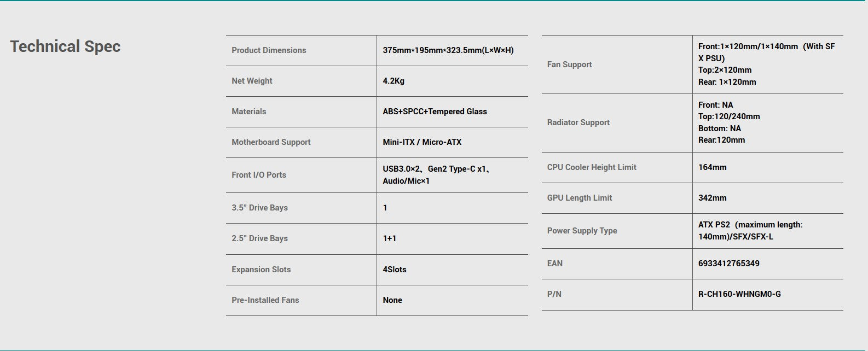Image resolution: width=868 pixels, height=351 pixels.
Task: Click the Technical Spec heading
Action: pos(65,46)
